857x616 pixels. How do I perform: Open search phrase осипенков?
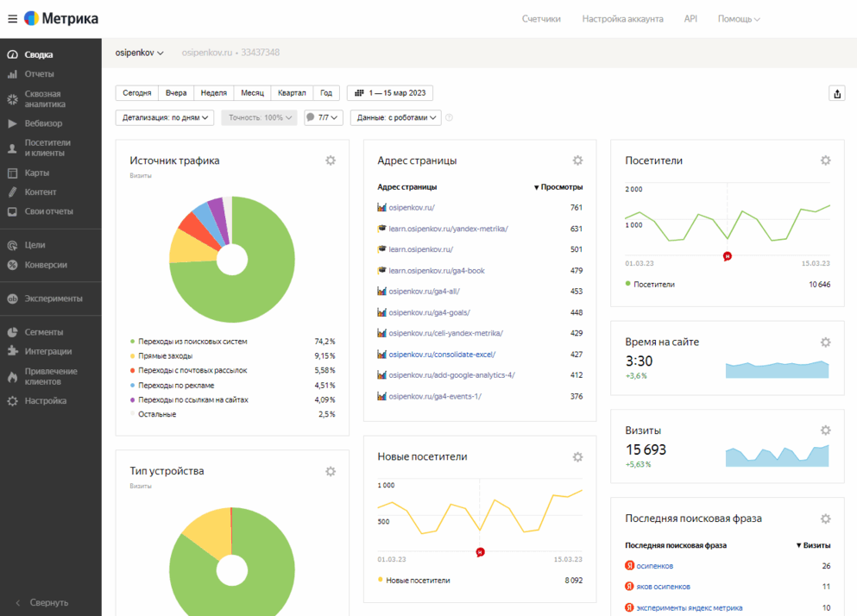(x=655, y=566)
